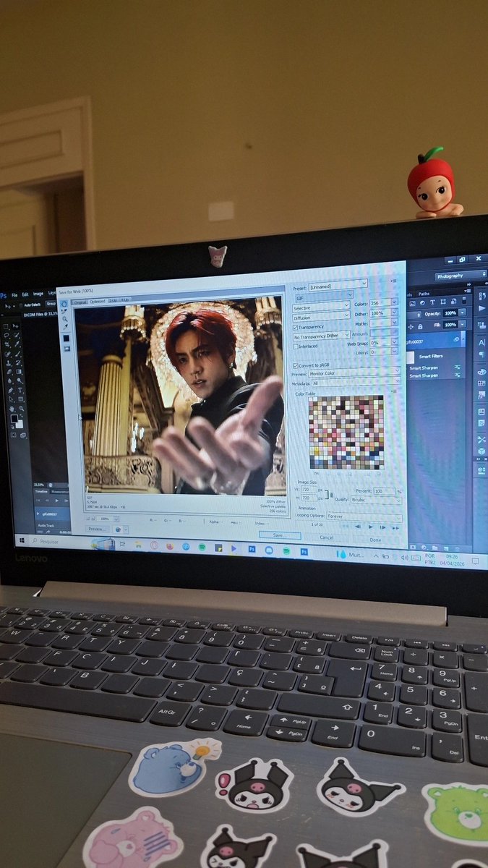Open the Image menu in Photoshop
The width and height of the screenshot is (488, 868).
(x=38, y=294)
